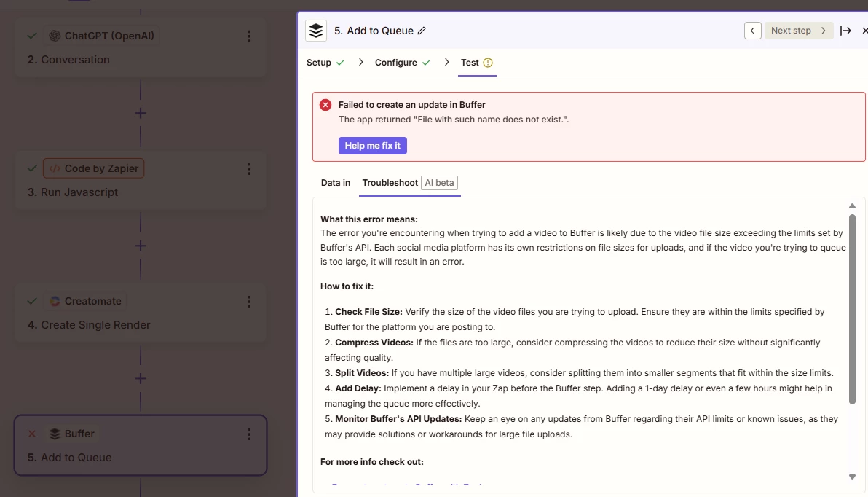868x497 pixels.
Task: Click the Creatomate logo icon
Action: tap(55, 301)
